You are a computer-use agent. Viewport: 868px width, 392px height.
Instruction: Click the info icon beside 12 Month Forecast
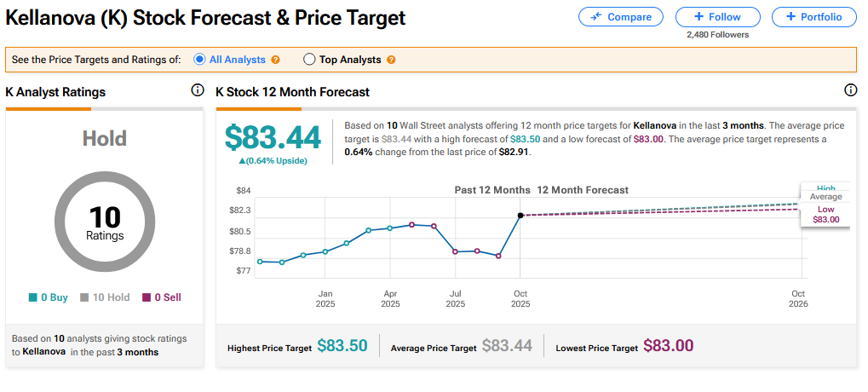(x=850, y=90)
